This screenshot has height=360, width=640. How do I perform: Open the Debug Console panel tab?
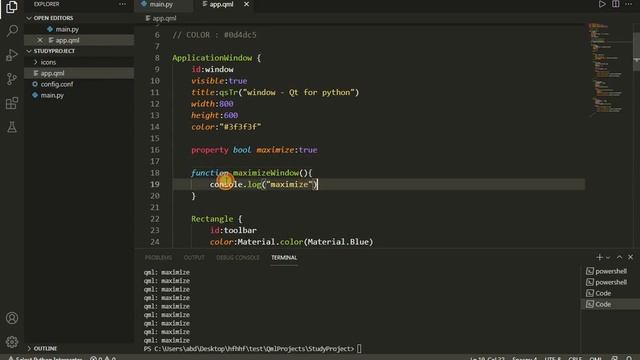[x=238, y=258]
